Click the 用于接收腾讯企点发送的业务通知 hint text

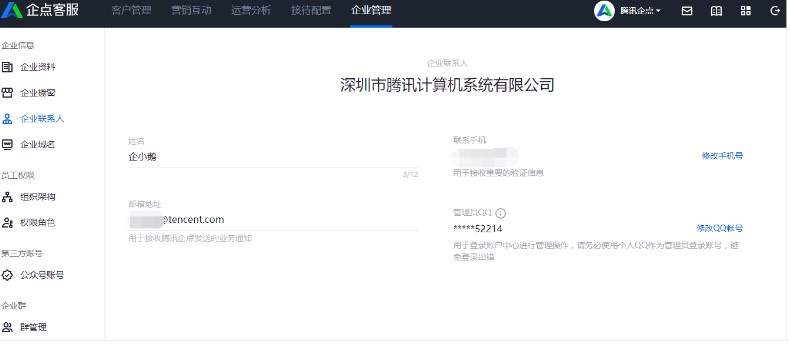pyautogui.click(x=190, y=238)
